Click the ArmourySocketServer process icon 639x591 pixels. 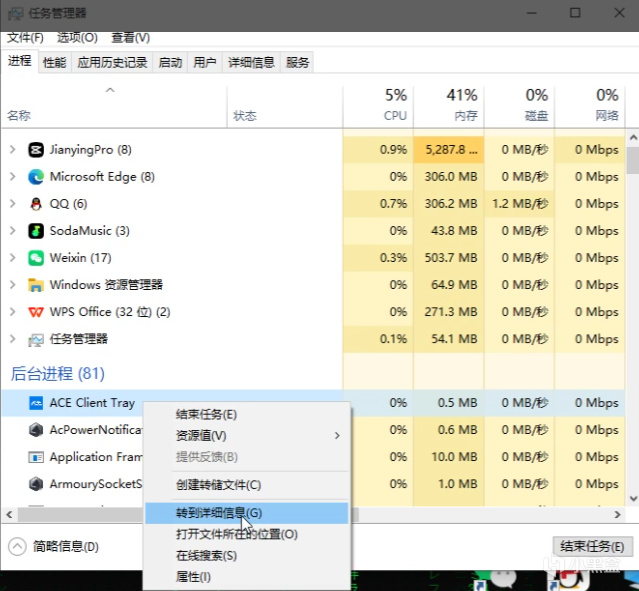36,484
